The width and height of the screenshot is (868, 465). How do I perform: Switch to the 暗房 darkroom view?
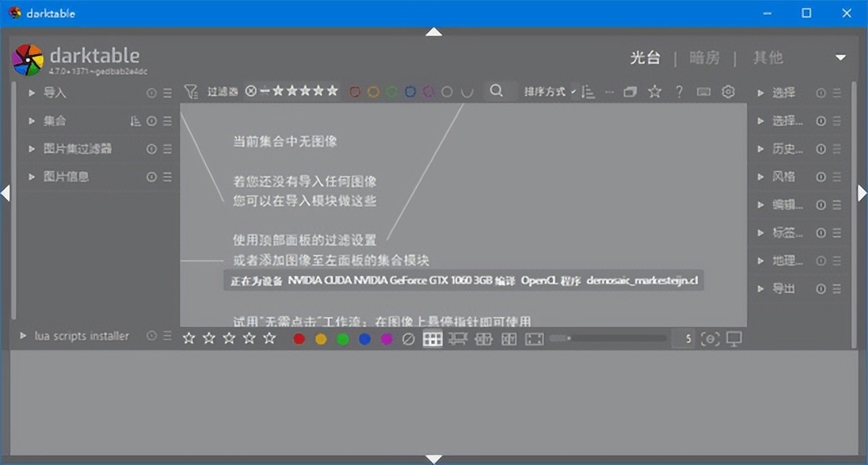[x=705, y=58]
